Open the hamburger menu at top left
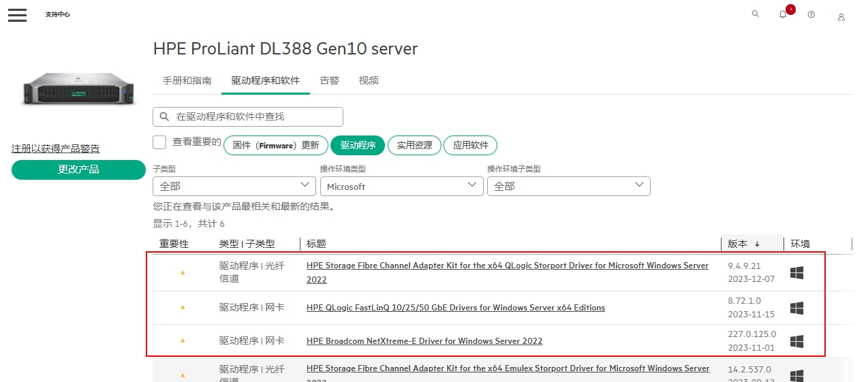Viewport: 868px width, 382px height. point(17,15)
